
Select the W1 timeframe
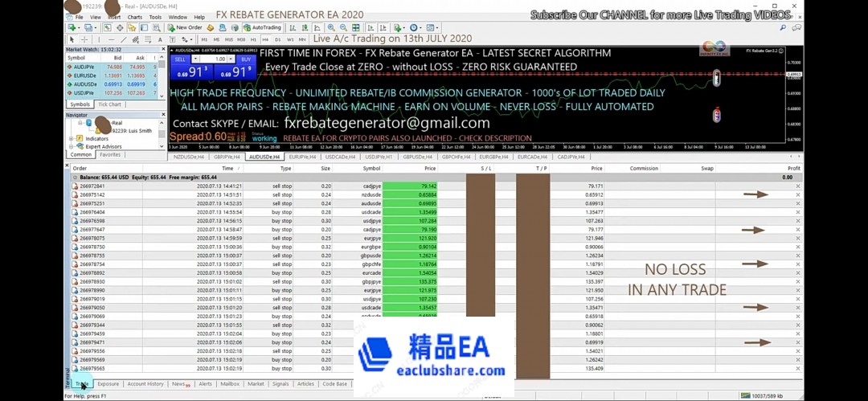click(290, 39)
